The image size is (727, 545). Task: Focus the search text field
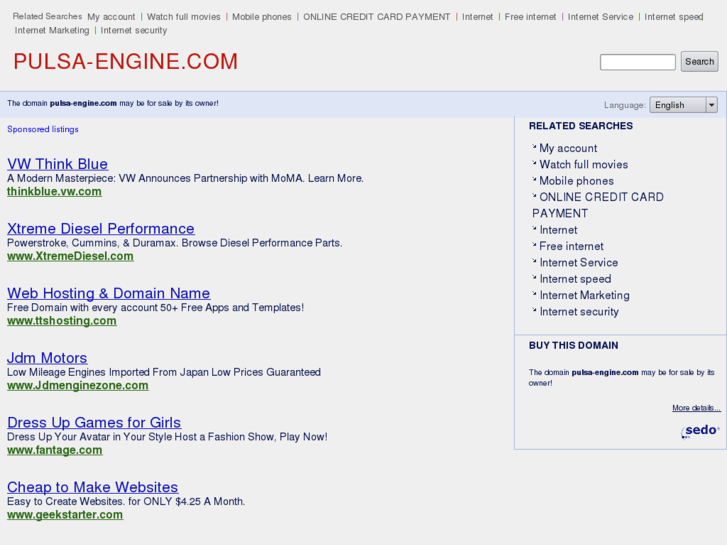click(x=638, y=62)
